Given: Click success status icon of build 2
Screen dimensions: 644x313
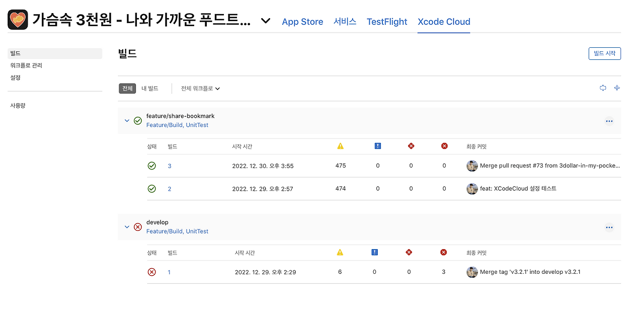Looking at the screenshot, I should (x=151, y=189).
